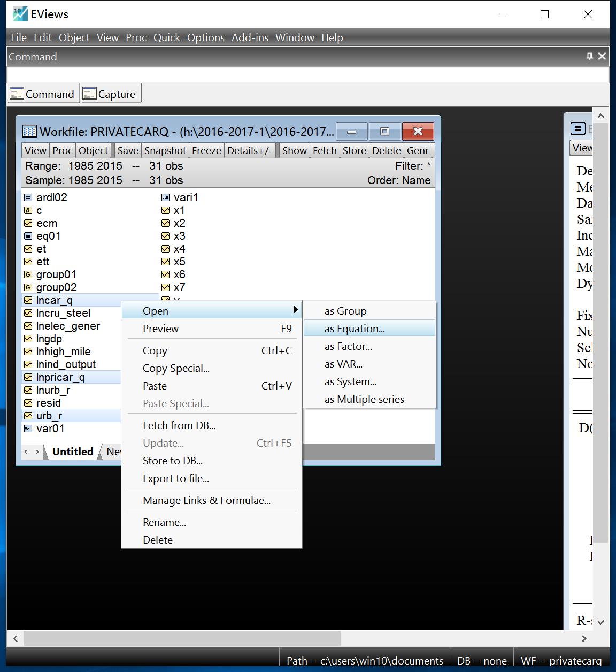Select Export to file... in the menu

(212, 478)
